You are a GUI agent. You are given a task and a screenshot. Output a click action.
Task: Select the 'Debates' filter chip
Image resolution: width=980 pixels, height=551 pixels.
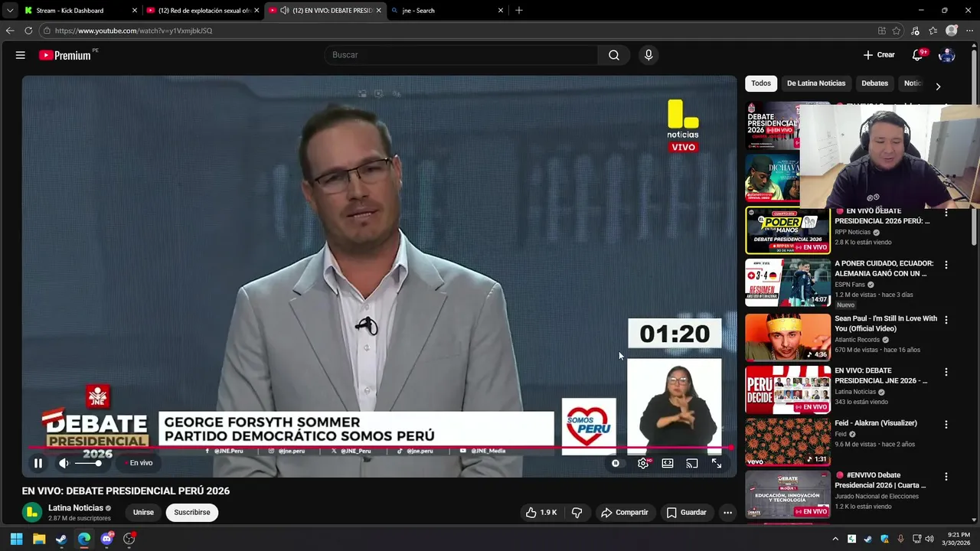(x=874, y=83)
